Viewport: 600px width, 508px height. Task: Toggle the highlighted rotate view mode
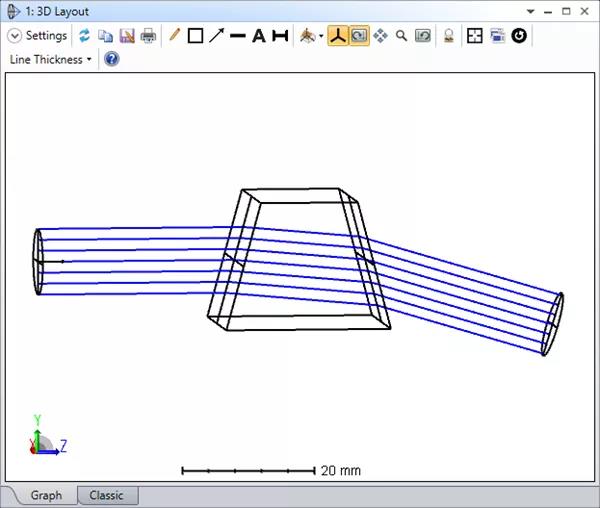(358, 35)
